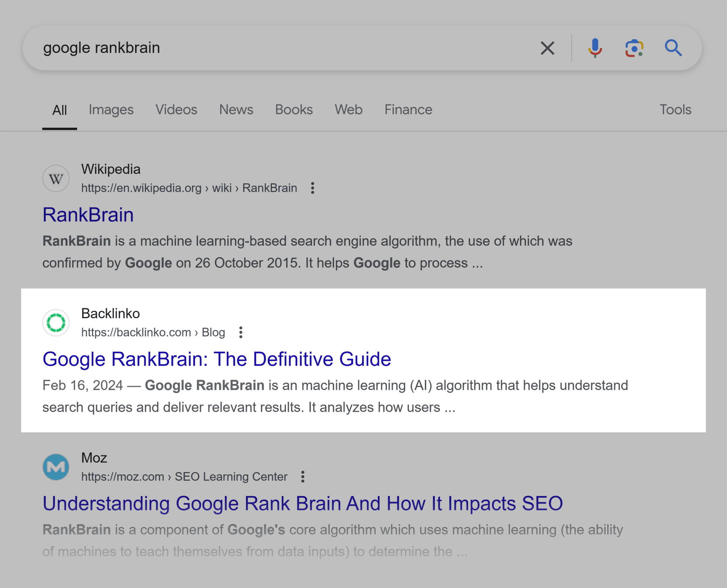Open more options for the Moz result
The height and width of the screenshot is (588, 727).
[x=303, y=477]
